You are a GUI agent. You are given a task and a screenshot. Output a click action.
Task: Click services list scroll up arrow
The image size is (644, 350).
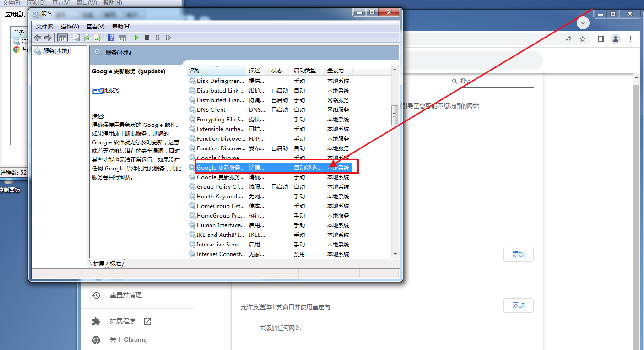pyautogui.click(x=395, y=70)
